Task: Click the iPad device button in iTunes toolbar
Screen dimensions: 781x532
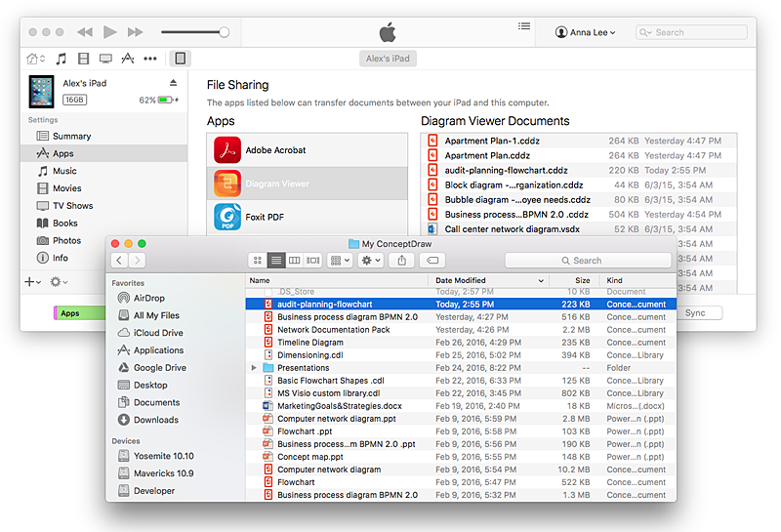Action: tap(180, 59)
